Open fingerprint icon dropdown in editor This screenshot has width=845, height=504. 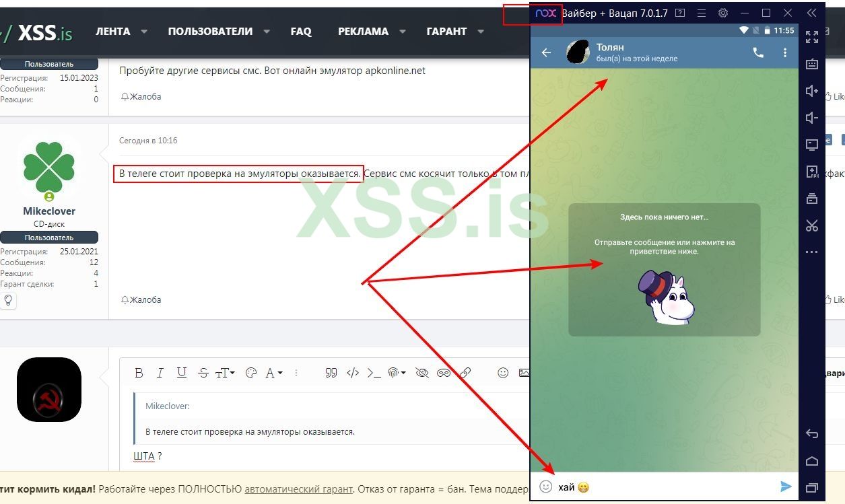397,373
